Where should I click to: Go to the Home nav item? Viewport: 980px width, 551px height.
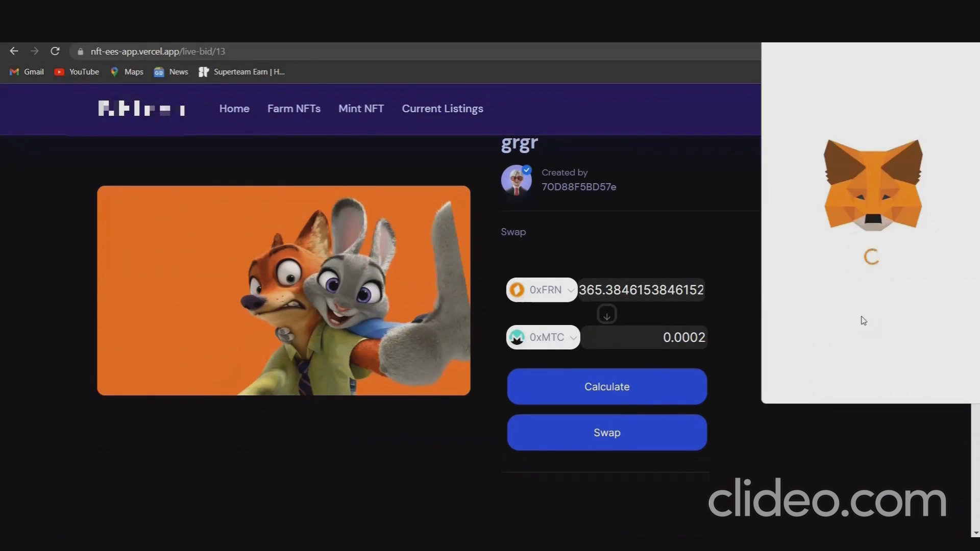(x=234, y=109)
